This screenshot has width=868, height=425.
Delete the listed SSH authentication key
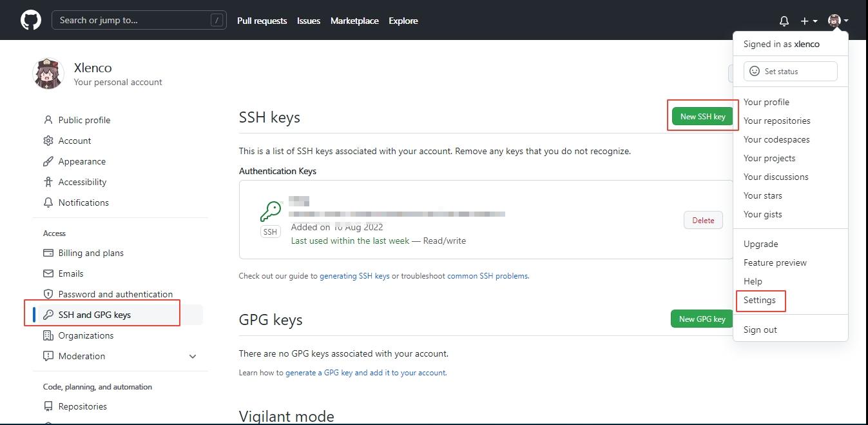(703, 221)
